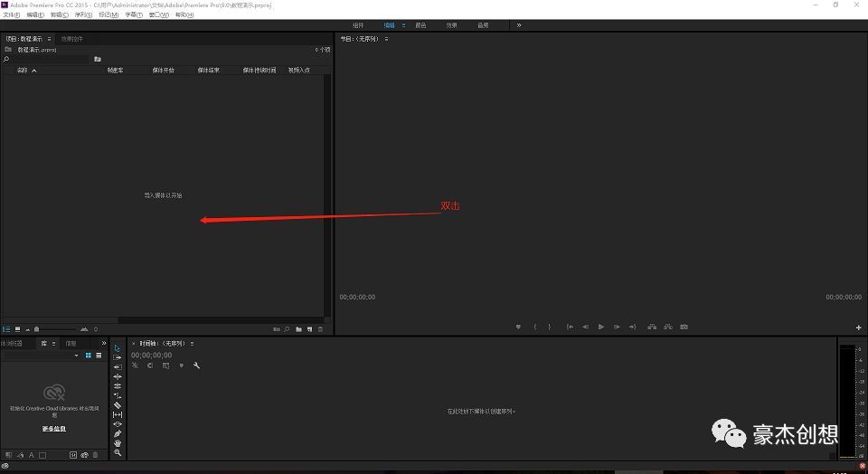Image resolution: width=868 pixels, height=474 pixels.
Task: Sort by the 名称 column header
Action: click(x=22, y=71)
